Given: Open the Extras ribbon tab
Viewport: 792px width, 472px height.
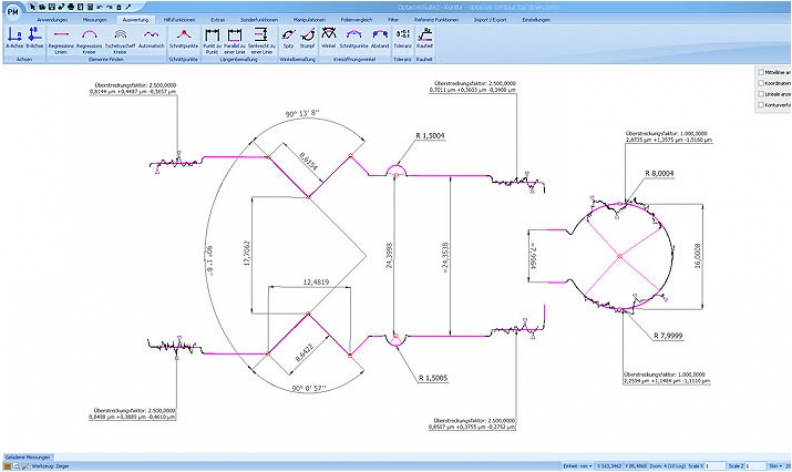Looking at the screenshot, I should tap(218, 20).
